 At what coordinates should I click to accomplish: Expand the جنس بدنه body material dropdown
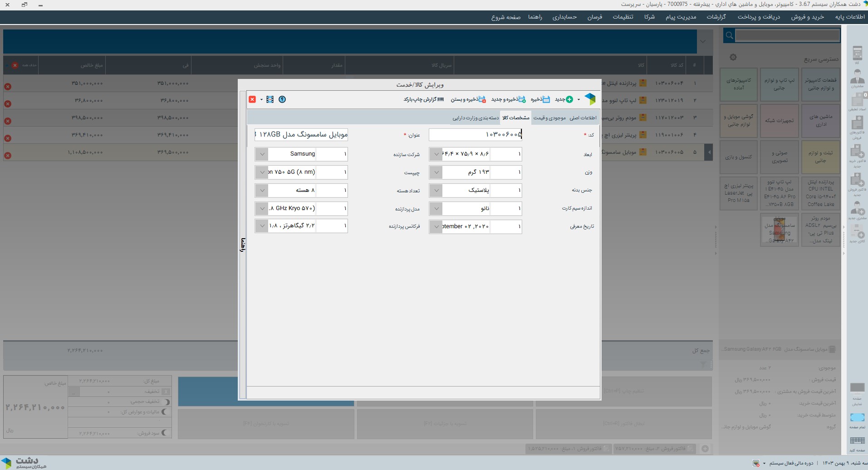[x=436, y=191]
